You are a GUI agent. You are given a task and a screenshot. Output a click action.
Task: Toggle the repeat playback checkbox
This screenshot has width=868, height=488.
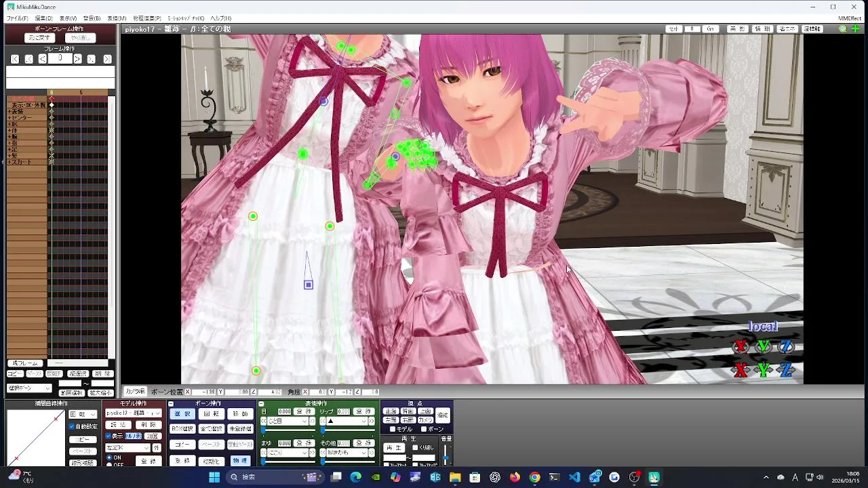[x=416, y=447]
